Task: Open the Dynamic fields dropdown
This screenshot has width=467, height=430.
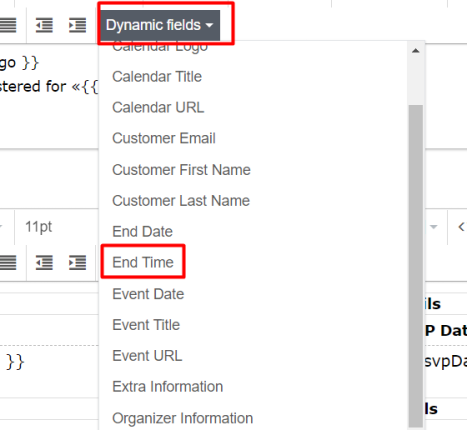Action: (x=160, y=25)
